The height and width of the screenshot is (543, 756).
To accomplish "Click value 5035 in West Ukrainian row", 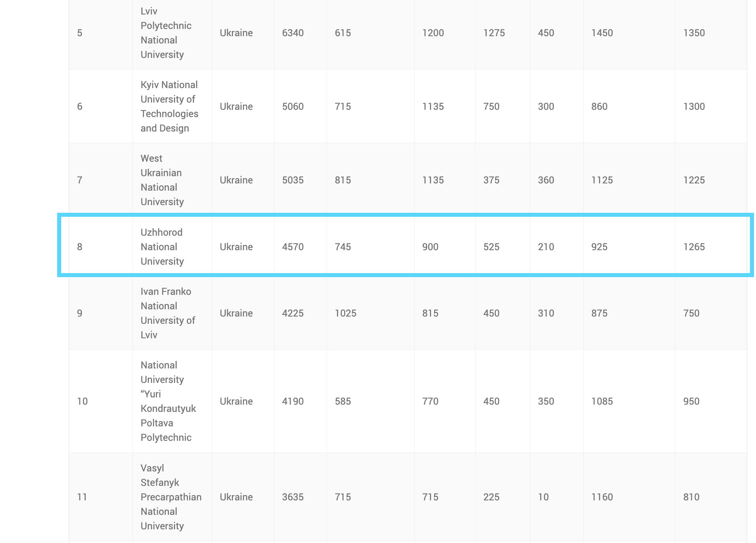I will 293,180.
